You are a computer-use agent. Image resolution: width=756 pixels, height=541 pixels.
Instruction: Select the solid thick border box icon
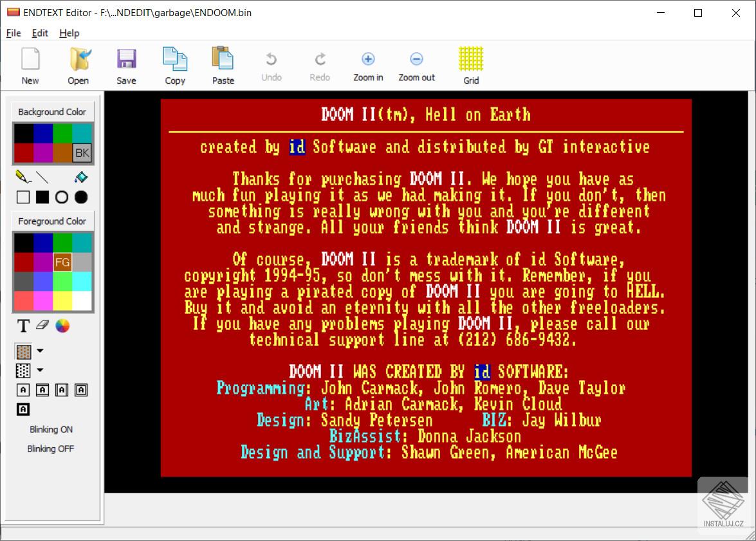point(23,409)
